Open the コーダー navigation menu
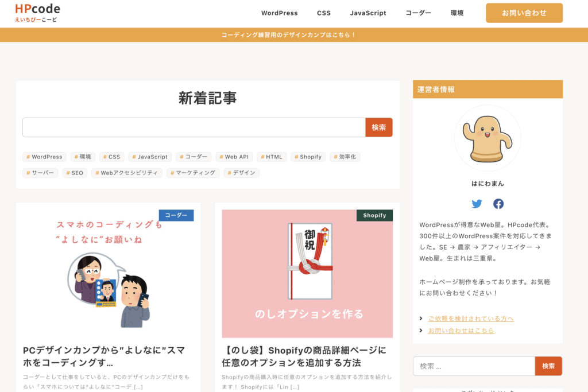 (419, 13)
